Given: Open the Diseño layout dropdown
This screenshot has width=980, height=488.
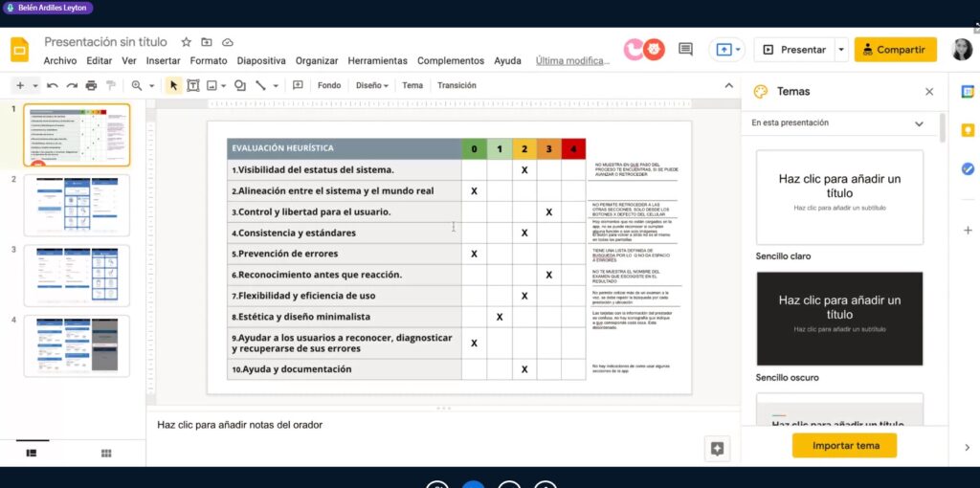Looking at the screenshot, I should click(x=372, y=85).
